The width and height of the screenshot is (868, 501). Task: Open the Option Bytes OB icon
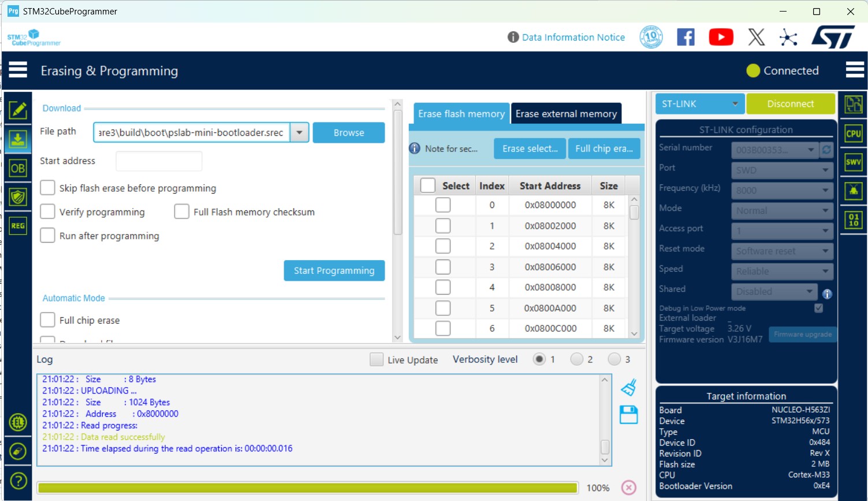click(18, 168)
